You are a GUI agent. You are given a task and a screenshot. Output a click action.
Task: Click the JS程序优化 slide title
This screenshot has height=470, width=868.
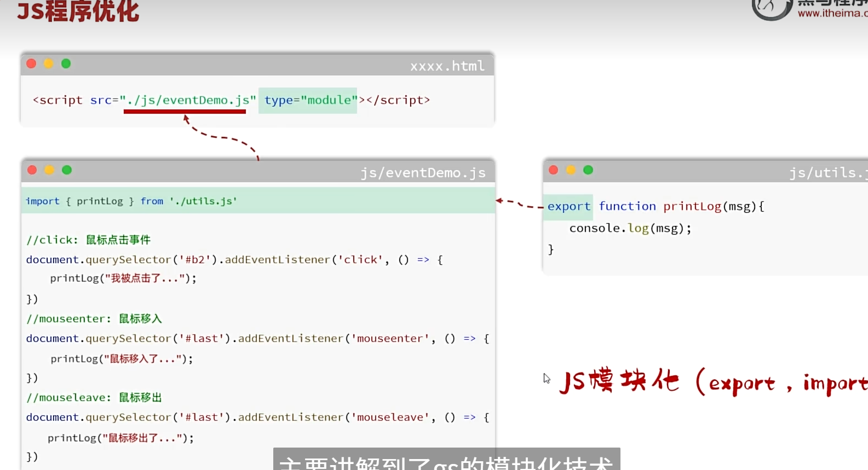click(78, 11)
